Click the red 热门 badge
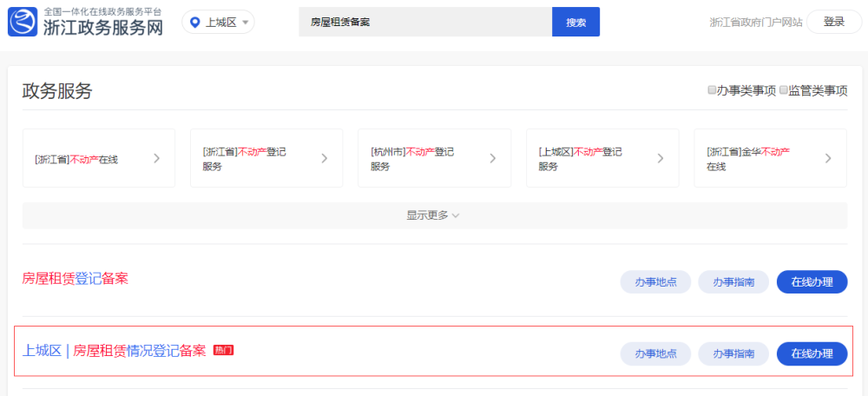The image size is (868, 396). tap(223, 350)
